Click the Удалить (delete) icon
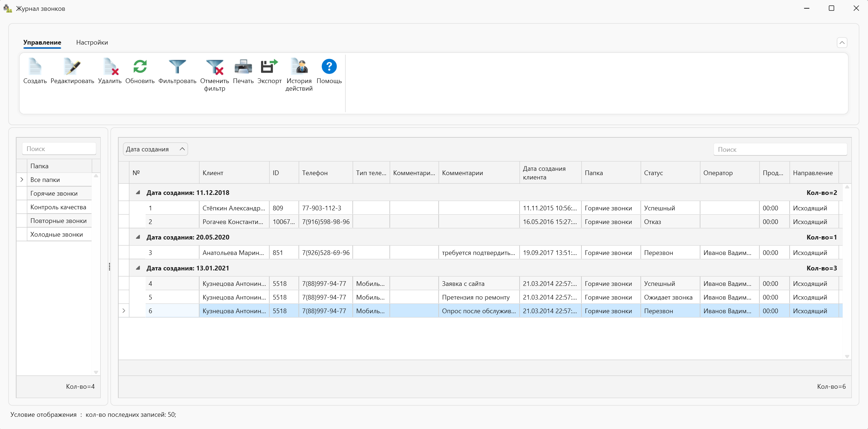The image size is (868, 429). 110,67
